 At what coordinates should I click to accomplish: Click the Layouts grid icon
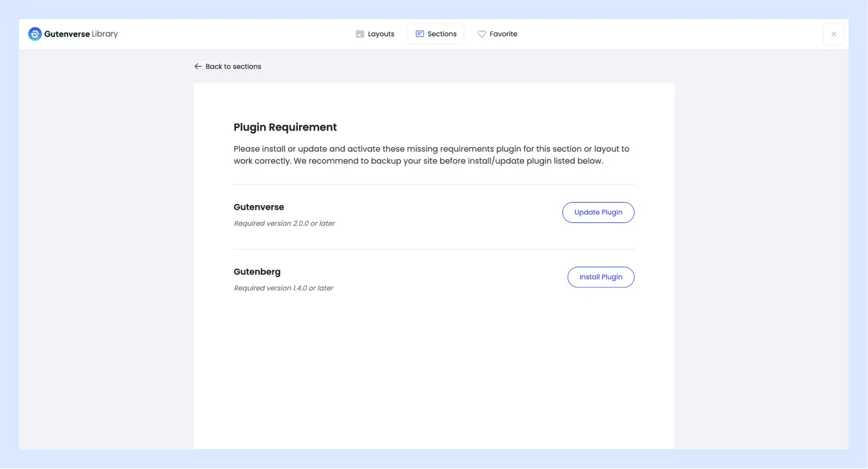click(x=360, y=34)
